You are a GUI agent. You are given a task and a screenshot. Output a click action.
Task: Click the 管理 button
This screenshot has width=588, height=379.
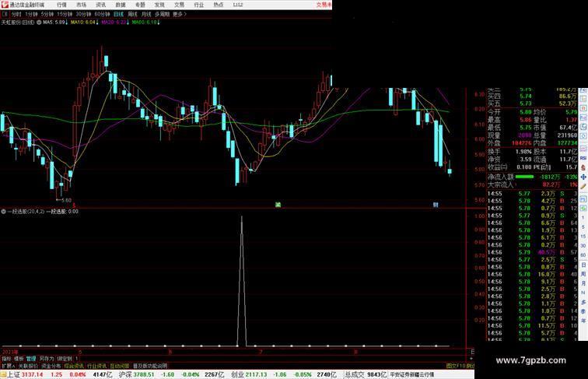[x=31, y=359]
